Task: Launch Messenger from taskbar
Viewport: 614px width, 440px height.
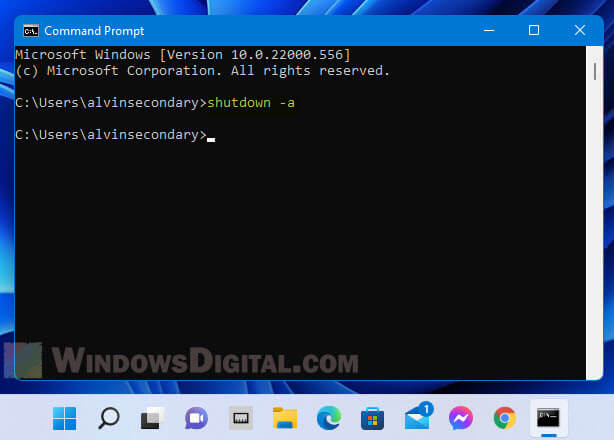Action: (x=461, y=418)
